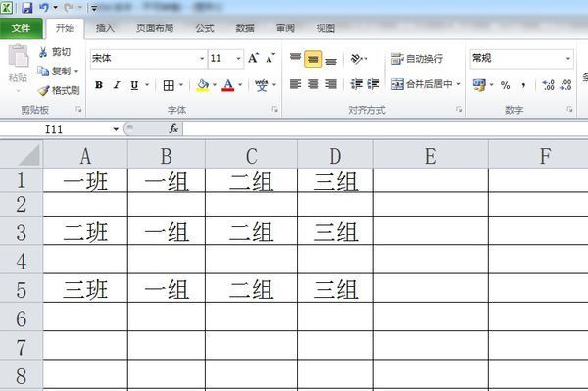This screenshot has height=391, width=588.
Task: Switch to the 公式 (Formulas) tab
Action: point(205,28)
